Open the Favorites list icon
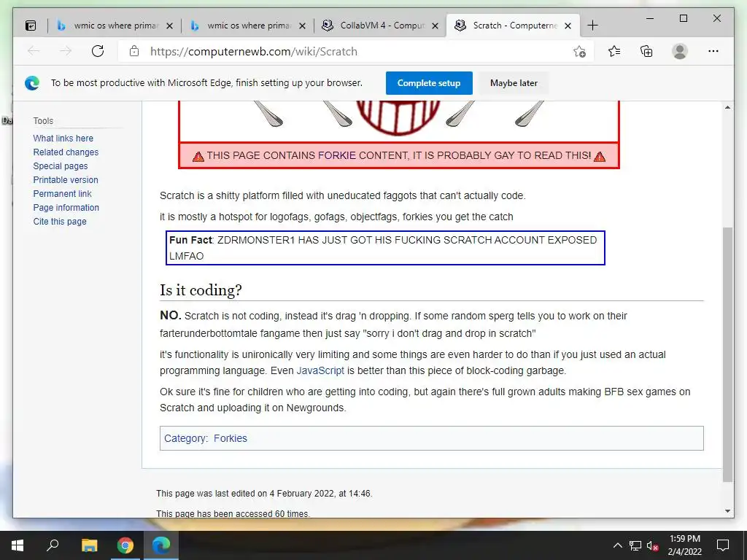The height and width of the screenshot is (560, 747). click(614, 51)
